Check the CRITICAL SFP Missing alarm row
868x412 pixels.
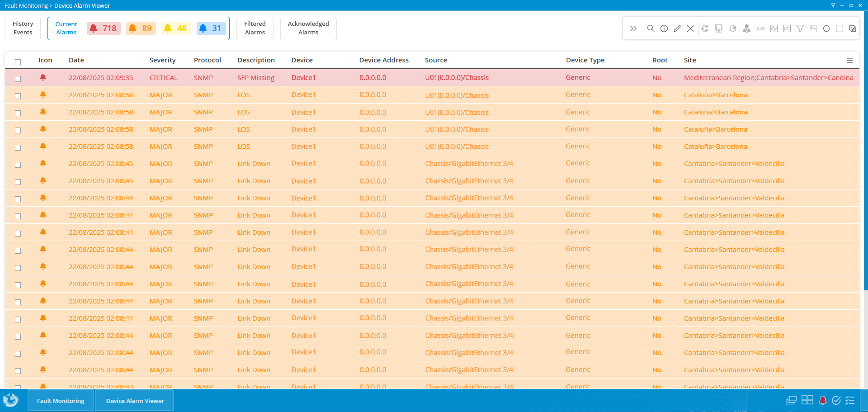tap(18, 79)
